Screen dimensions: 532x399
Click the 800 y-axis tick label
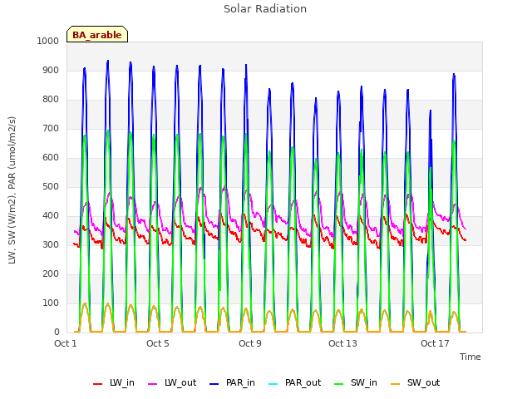click(x=51, y=100)
